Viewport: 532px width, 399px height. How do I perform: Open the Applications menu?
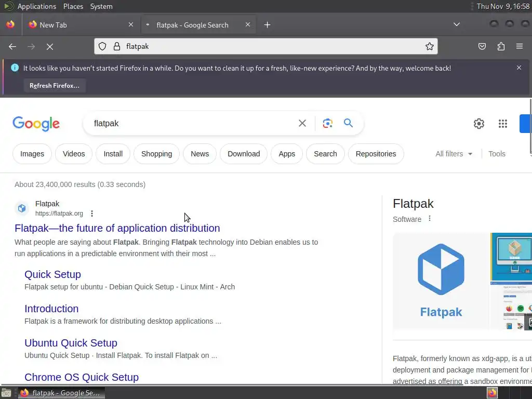(x=37, y=6)
